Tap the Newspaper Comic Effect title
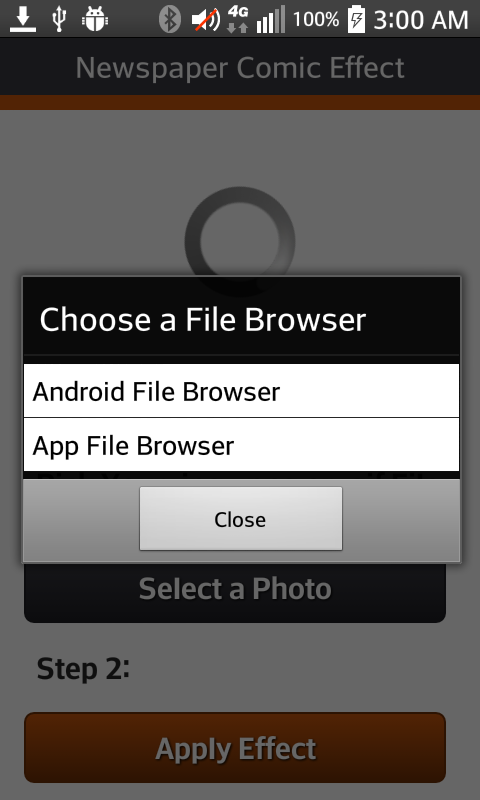 240,67
